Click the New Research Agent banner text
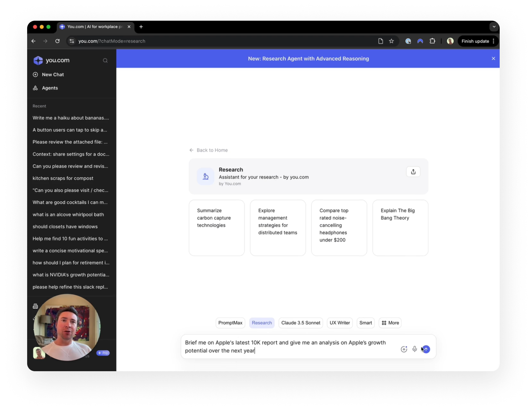Image resolution: width=532 pixels, height=410 pixels. coord(308,59)
